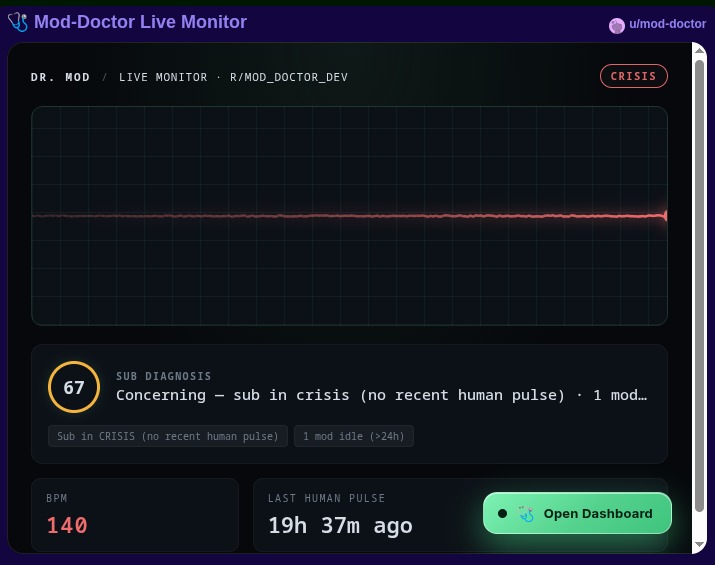Click the Open Dashboard button
This screenshot has width=715, height=565.
[577, 513]
